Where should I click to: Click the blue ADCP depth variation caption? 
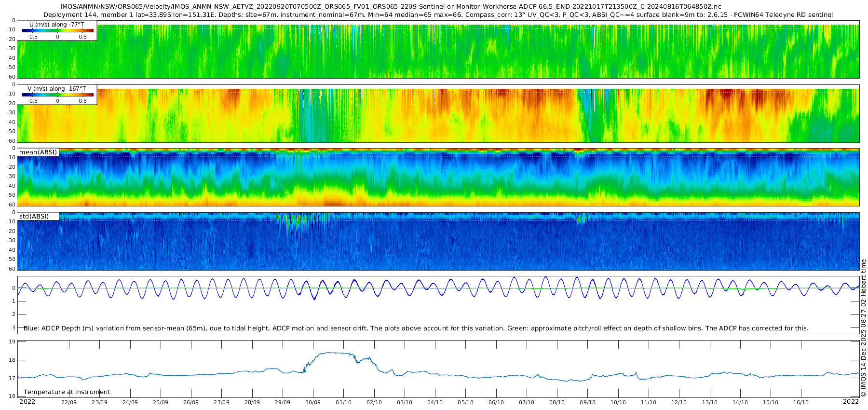tap(416, 328)
